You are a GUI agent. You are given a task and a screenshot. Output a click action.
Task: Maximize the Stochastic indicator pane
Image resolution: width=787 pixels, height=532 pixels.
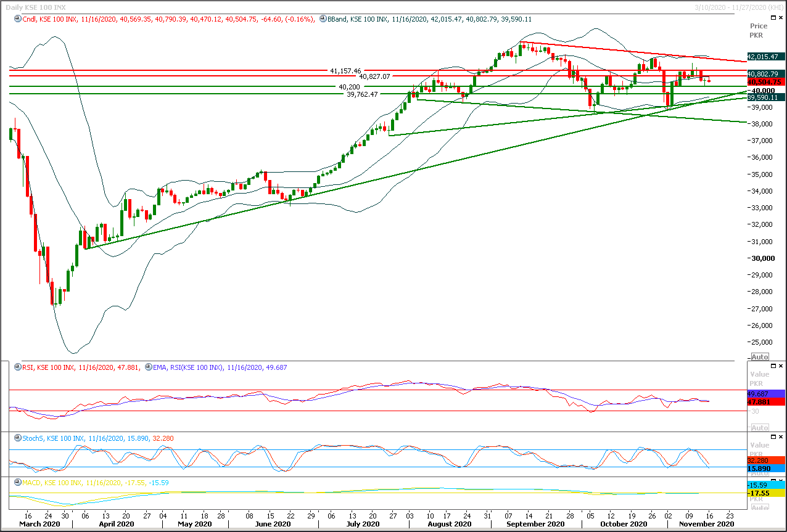(x=772, y=438)
